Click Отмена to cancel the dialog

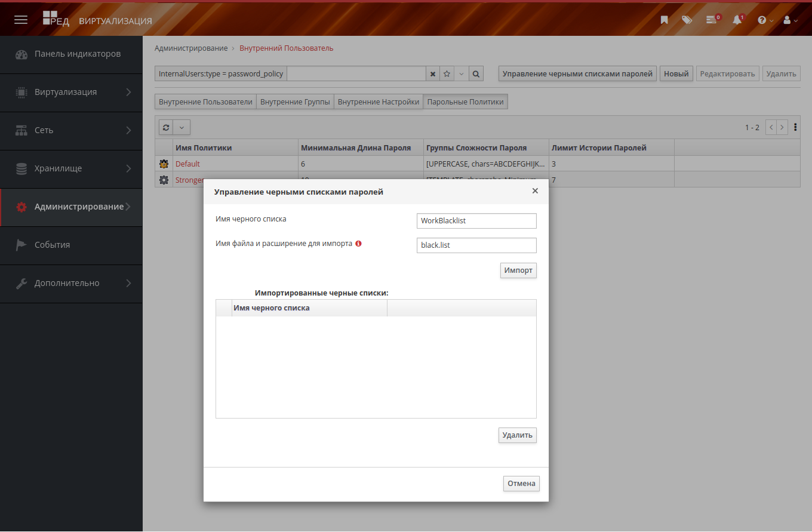click(521, 483)
